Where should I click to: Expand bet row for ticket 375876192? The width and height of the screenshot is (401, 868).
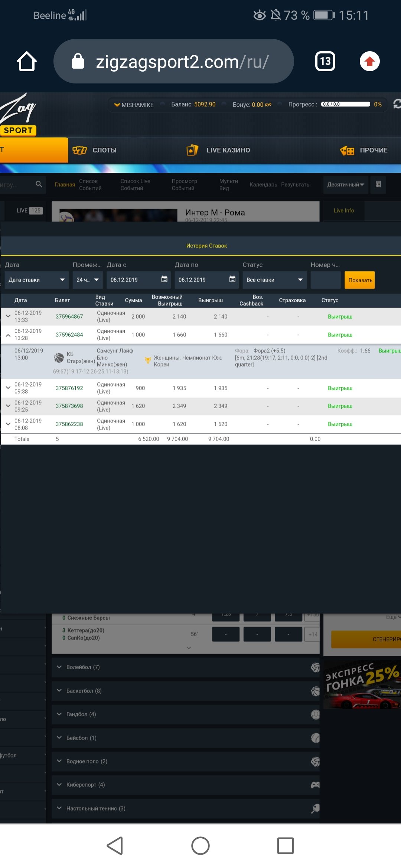click(x=8, y=388)
